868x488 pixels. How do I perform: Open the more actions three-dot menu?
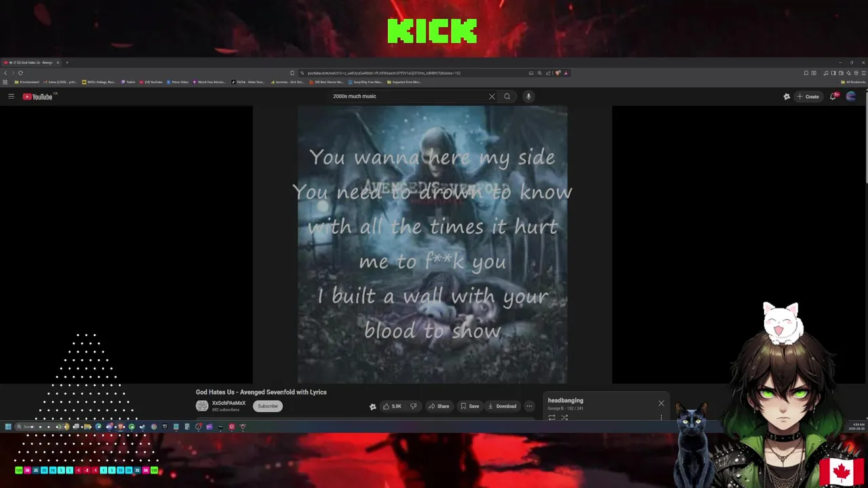(530, 406)
